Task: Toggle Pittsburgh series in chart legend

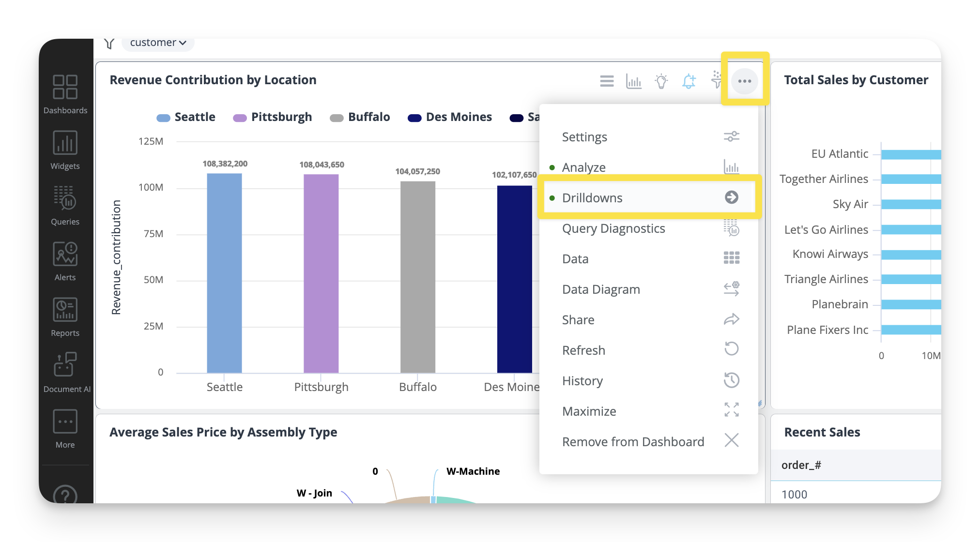Action: coord(273,117)
